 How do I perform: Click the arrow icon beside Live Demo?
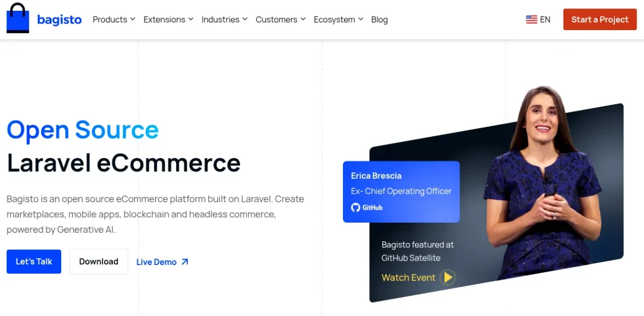pyautogui.click(x=185, y=262)
